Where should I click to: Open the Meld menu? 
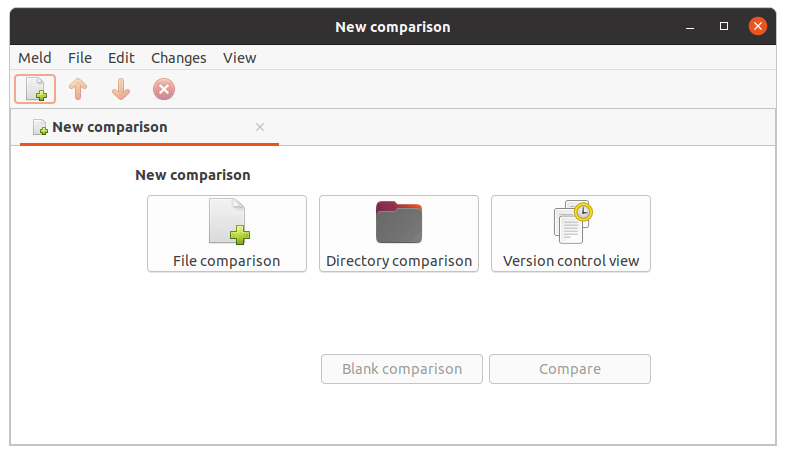[x=35, y=58]
